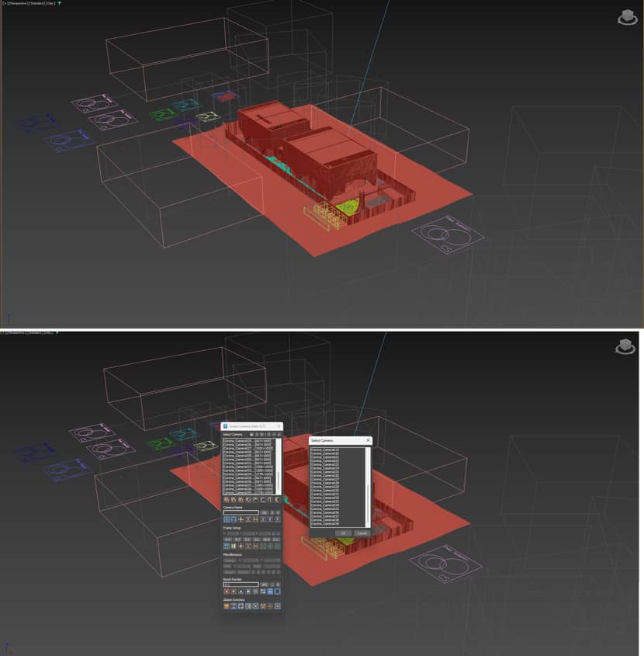
Task: Toggle the second icon in Global Switches row
Action: point(234,606)
